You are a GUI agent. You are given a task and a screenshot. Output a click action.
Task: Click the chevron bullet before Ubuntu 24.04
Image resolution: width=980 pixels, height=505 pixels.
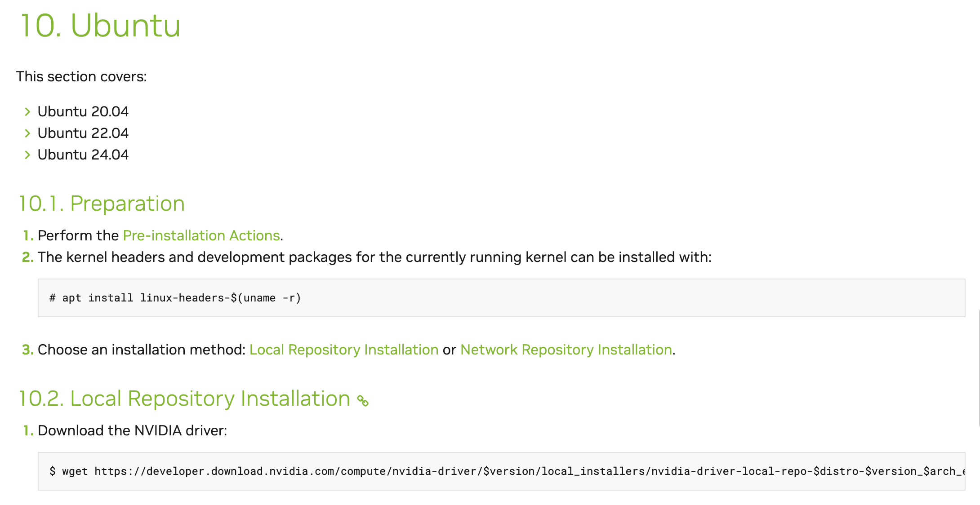[27, 155]
